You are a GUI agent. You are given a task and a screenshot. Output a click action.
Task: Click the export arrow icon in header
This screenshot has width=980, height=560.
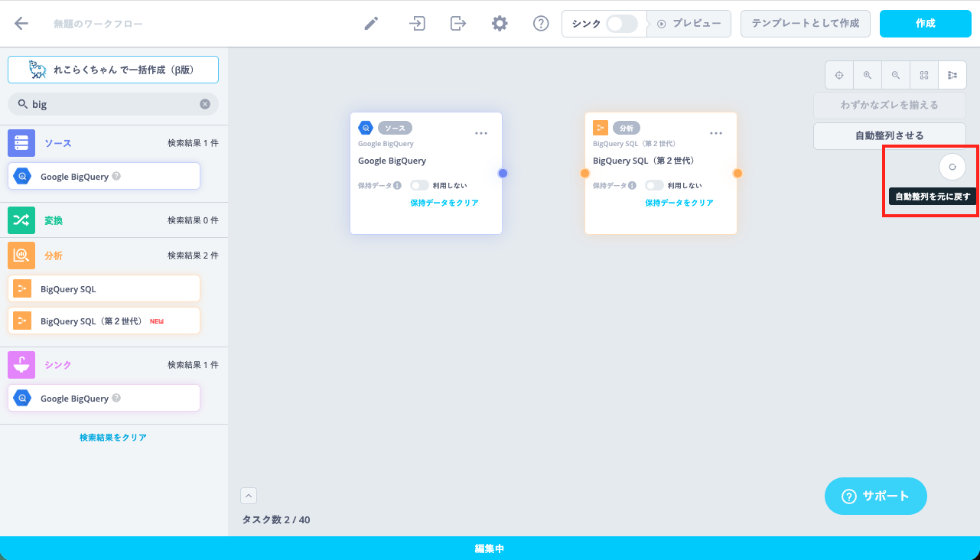tap(458, 24)
